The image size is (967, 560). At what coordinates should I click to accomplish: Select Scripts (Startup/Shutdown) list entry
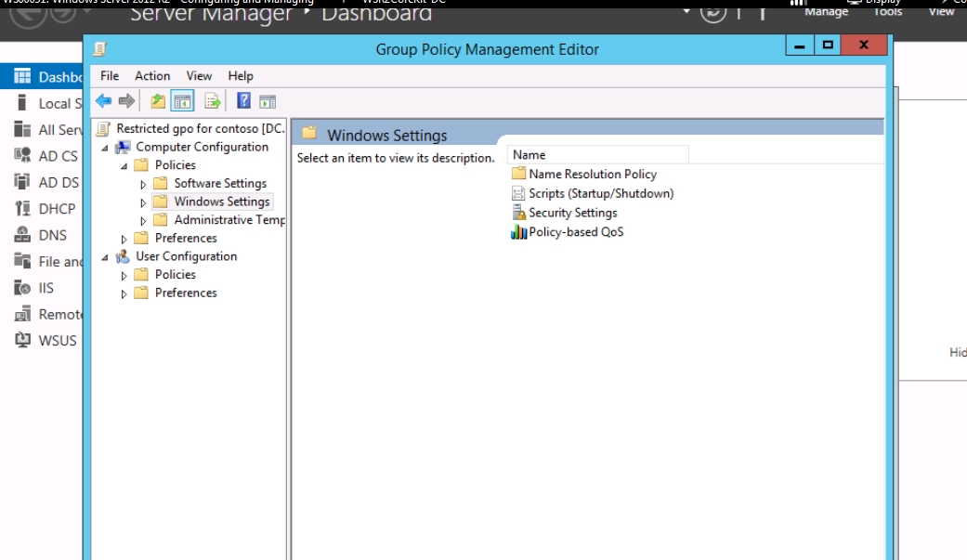601,193
